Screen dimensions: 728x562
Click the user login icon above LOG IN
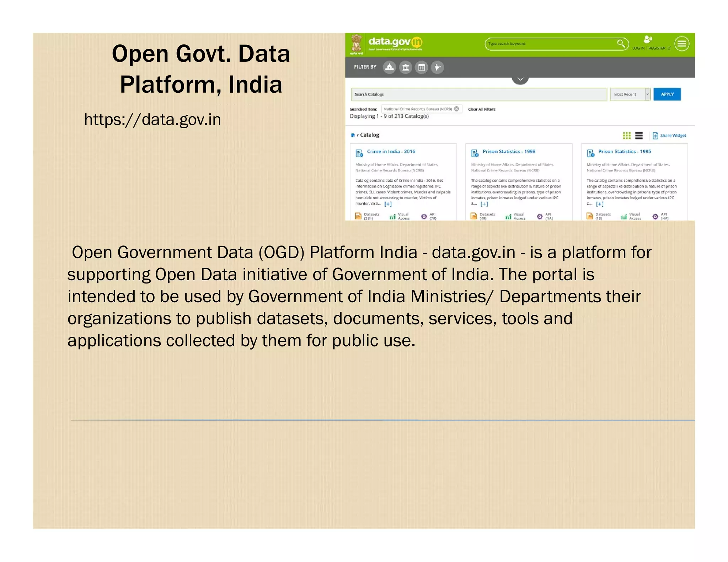[x=648, y=39]
